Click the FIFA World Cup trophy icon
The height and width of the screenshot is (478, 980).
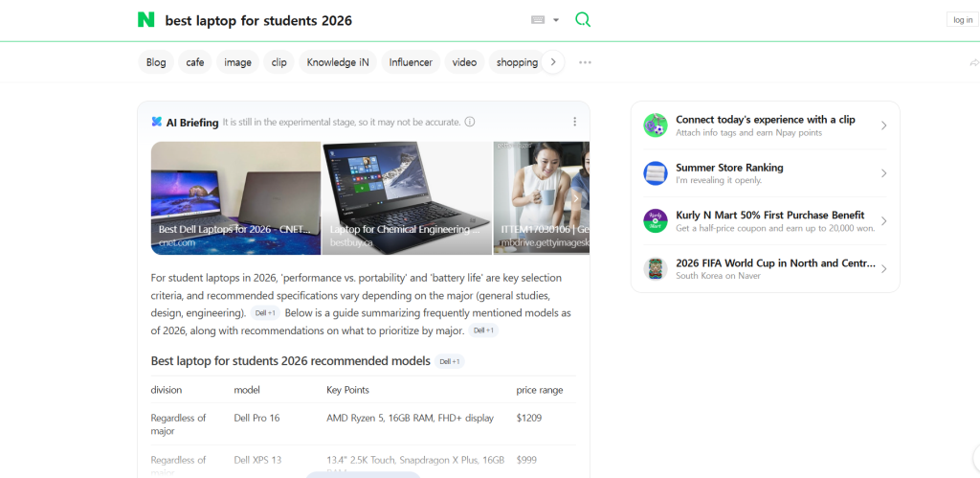pos(656,269)
